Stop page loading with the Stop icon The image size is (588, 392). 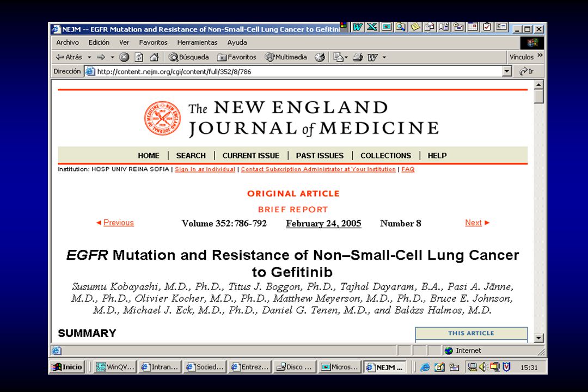tap(124, 57)
